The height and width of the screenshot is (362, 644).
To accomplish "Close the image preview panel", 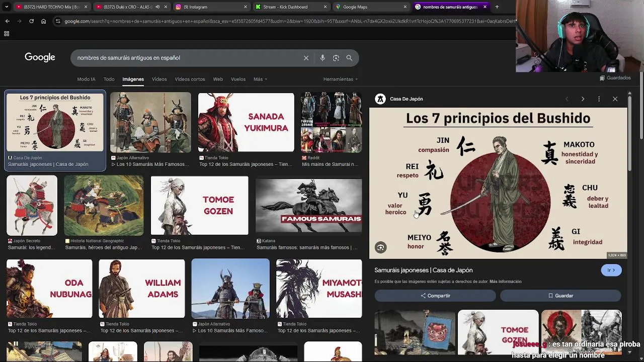I will pyautogui.click(x=615, y=99).
